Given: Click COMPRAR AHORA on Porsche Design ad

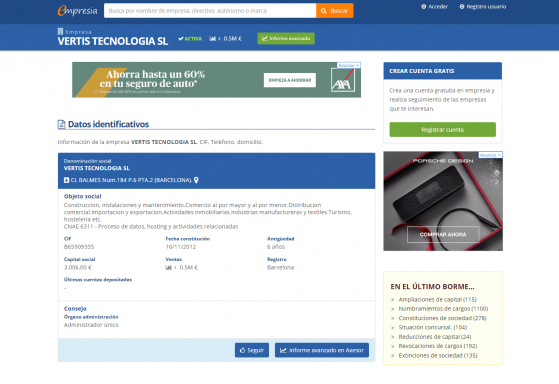Looking at the screenshot, I should [x=443, y=234].
